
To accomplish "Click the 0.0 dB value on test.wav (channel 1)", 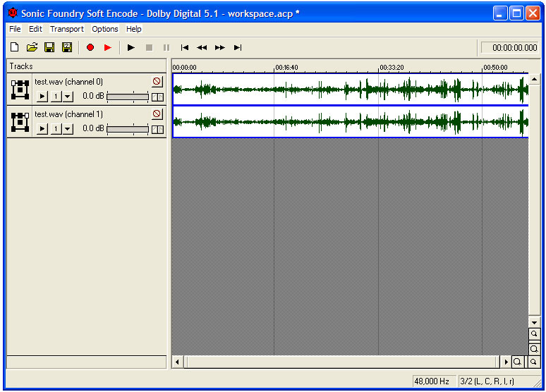I will pos(93,128).
